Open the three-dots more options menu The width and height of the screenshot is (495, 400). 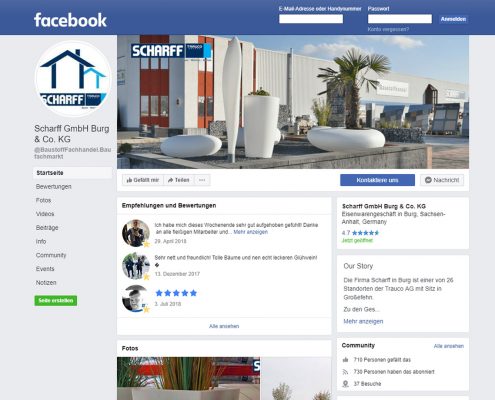[x=202, y=180]
